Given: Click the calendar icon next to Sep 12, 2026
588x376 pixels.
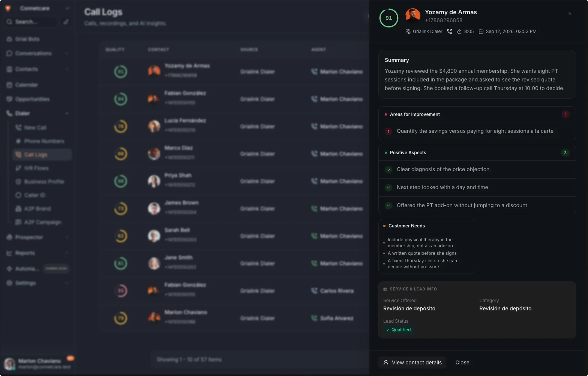Looking at the screenshot, I should (481, 32).
